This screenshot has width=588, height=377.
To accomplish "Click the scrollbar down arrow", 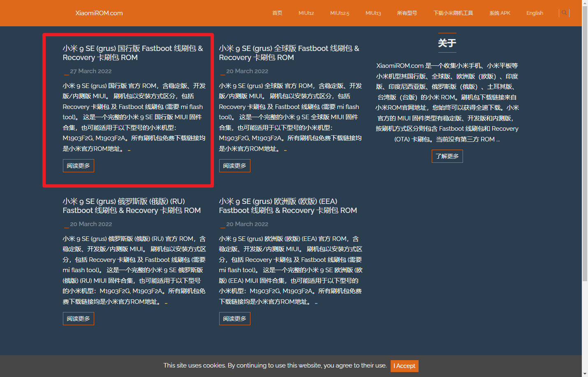I will pyautogui.click(x=585, y=374).
